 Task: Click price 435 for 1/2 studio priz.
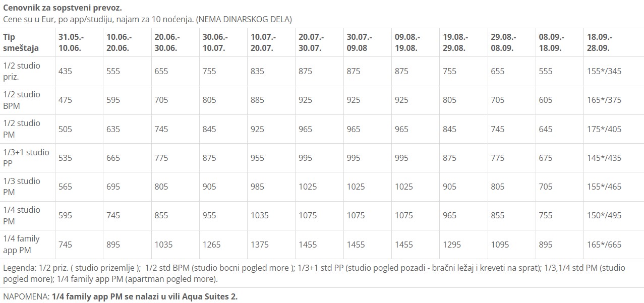65,71
